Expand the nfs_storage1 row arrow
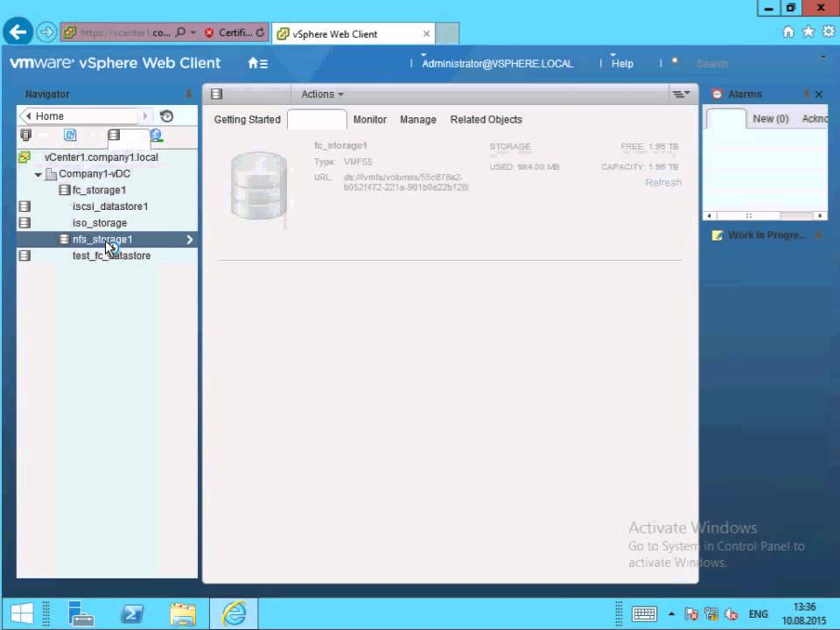Screen dimensions: 840x630 click(189, 240)
